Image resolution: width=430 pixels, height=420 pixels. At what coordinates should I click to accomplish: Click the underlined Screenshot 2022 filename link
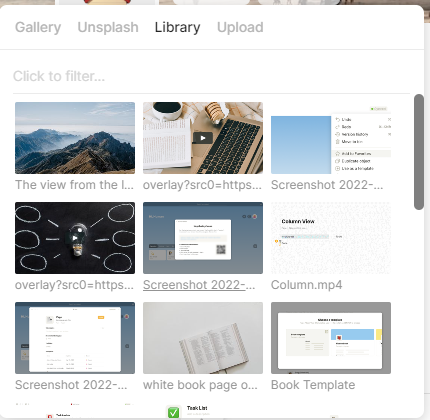[199, 285]
